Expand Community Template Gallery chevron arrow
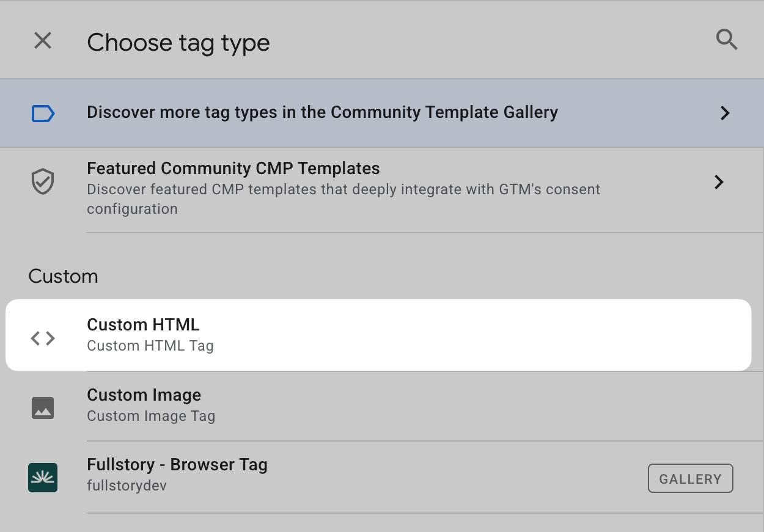764x532 pixels. 725,113
